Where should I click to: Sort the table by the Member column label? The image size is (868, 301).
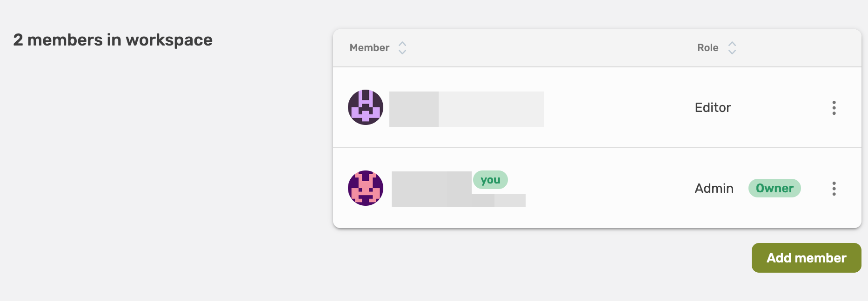pyautogui.click(x=369, y=48)
